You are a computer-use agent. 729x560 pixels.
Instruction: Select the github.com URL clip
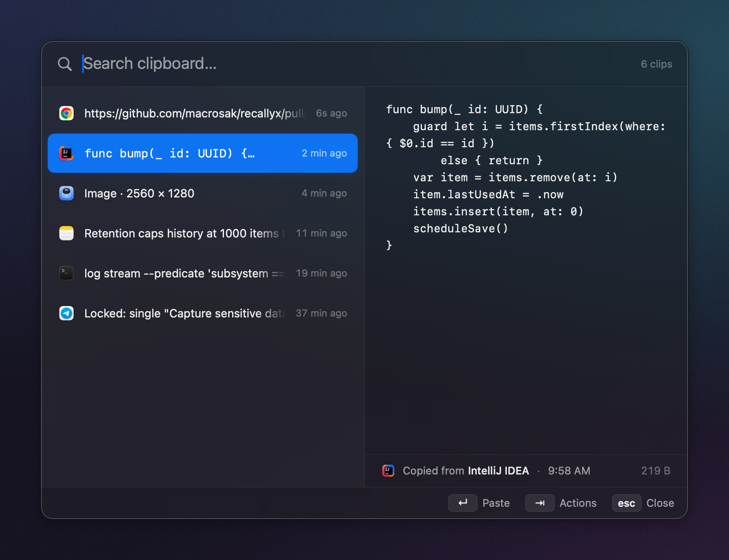click(203, 113)
